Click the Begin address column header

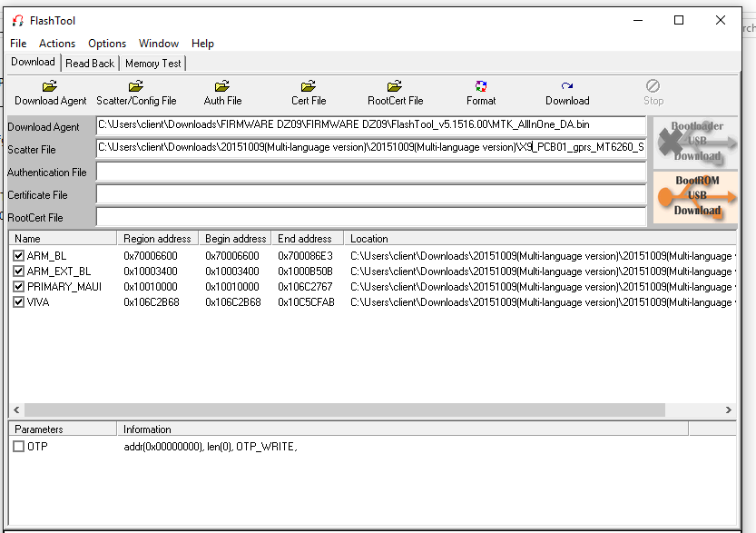pyautogui.click(x=235, y=238)
